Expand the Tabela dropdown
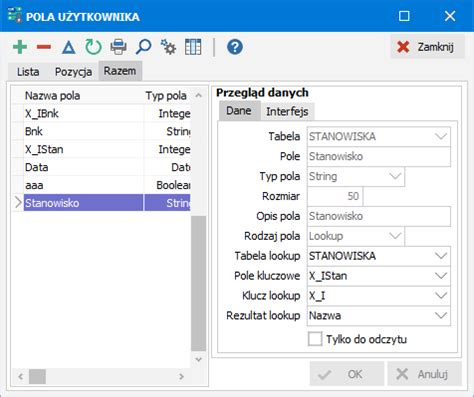Screen dimensions: 474x397 click(x=441, y=136)
